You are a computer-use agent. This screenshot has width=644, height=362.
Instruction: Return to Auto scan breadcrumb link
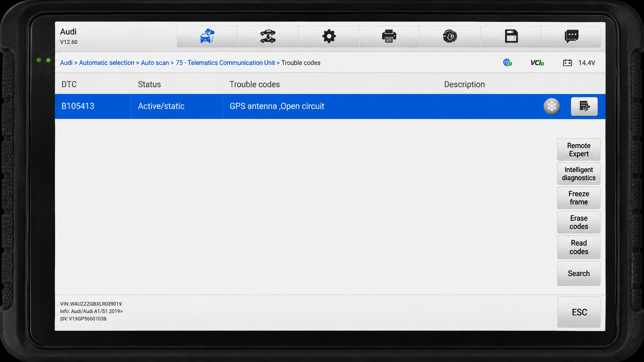(x=155, y=63)
